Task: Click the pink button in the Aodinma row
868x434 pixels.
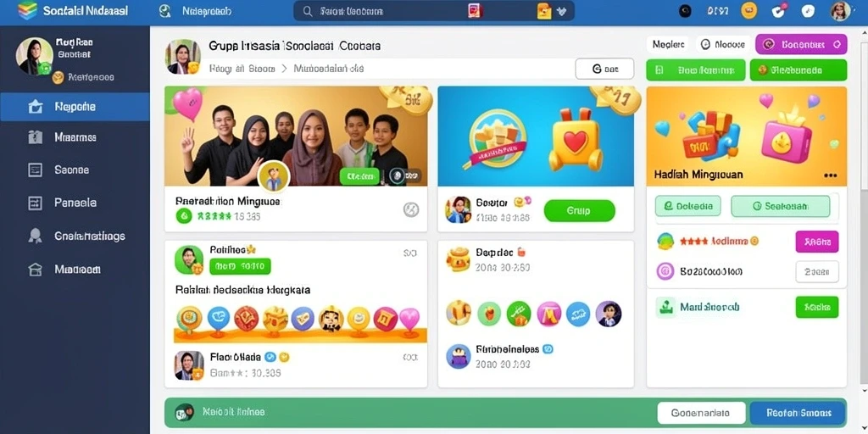Action: 816,242
